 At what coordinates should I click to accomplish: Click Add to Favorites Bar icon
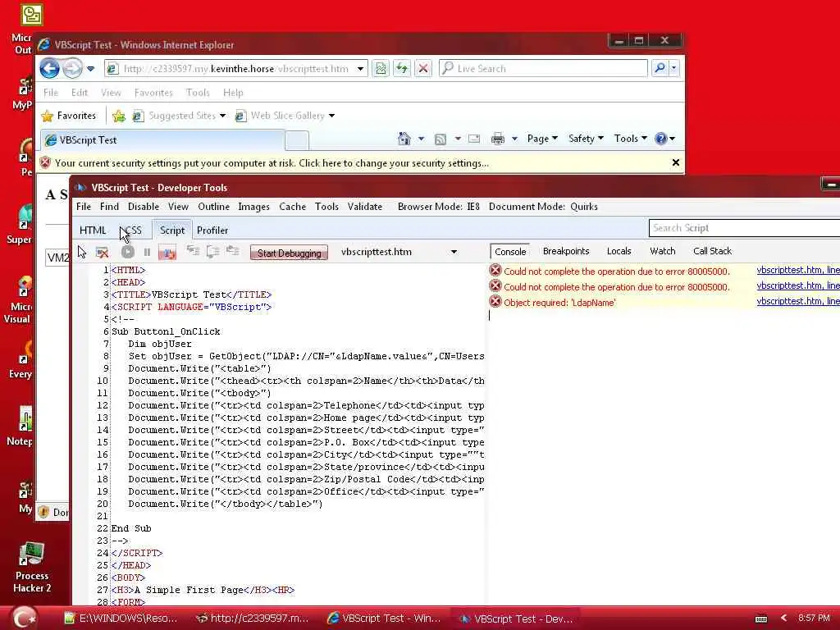click(x=119, y=116)
